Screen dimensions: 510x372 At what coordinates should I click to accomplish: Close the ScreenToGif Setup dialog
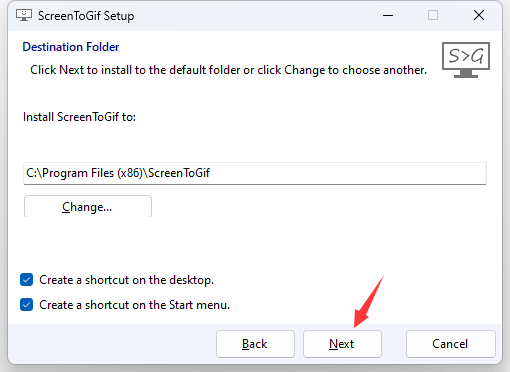click(x=479, y=15)
